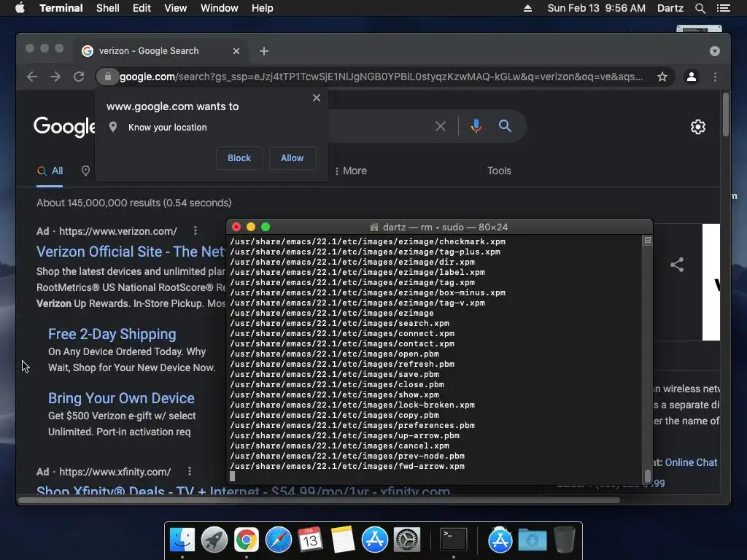This screenshot has height=560, width=747.
Task: Click the lock icon in address bar
Action: 108,77
